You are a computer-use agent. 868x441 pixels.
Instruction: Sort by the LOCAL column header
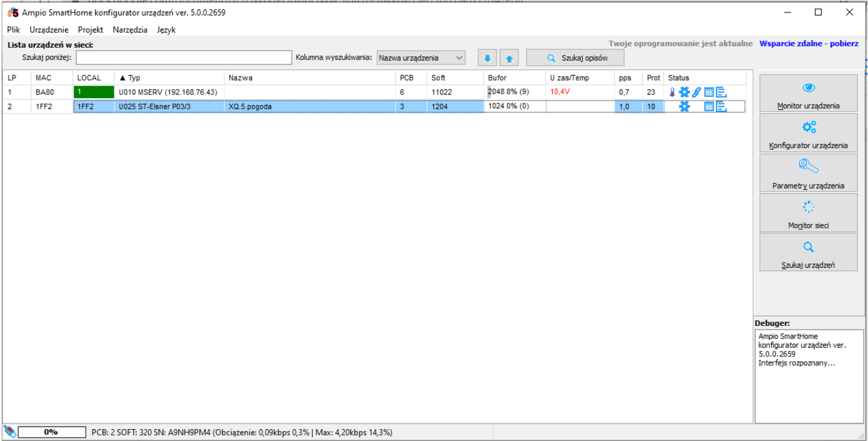point(94,78)
